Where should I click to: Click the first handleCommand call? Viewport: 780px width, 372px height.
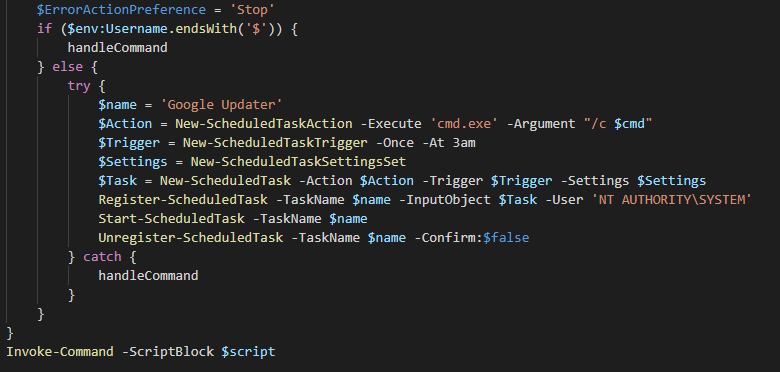pyautogui.click(x=117, y=48)
